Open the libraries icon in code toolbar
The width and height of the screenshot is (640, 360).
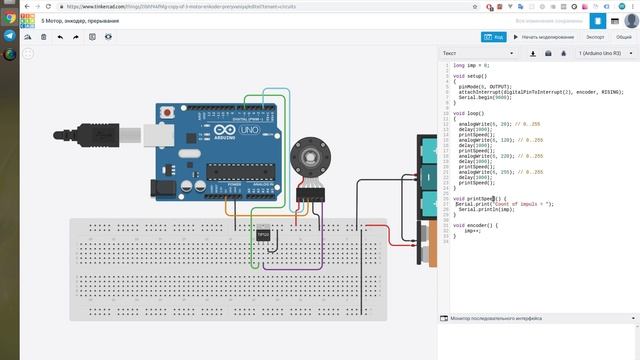[548, 53]
